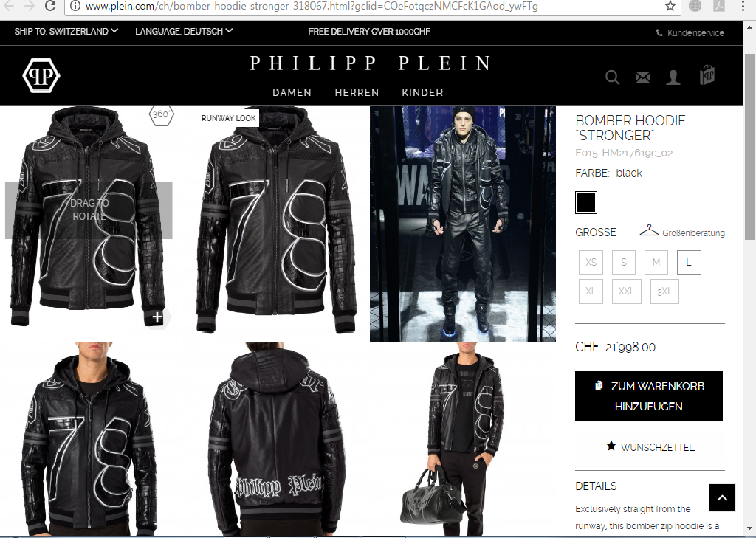Screen dimensions: 756x538
Task: Click Zum Warenkorb Hinzufügen button
Action: pyautogui.click(x=648, y=396)
